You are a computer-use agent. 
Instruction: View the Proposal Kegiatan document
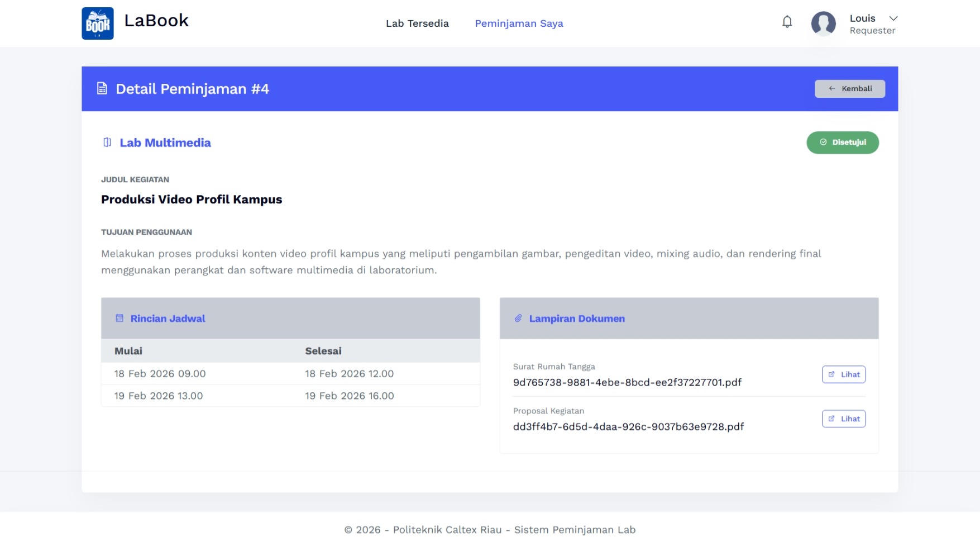pyautogui.click(x=843, y=419)
